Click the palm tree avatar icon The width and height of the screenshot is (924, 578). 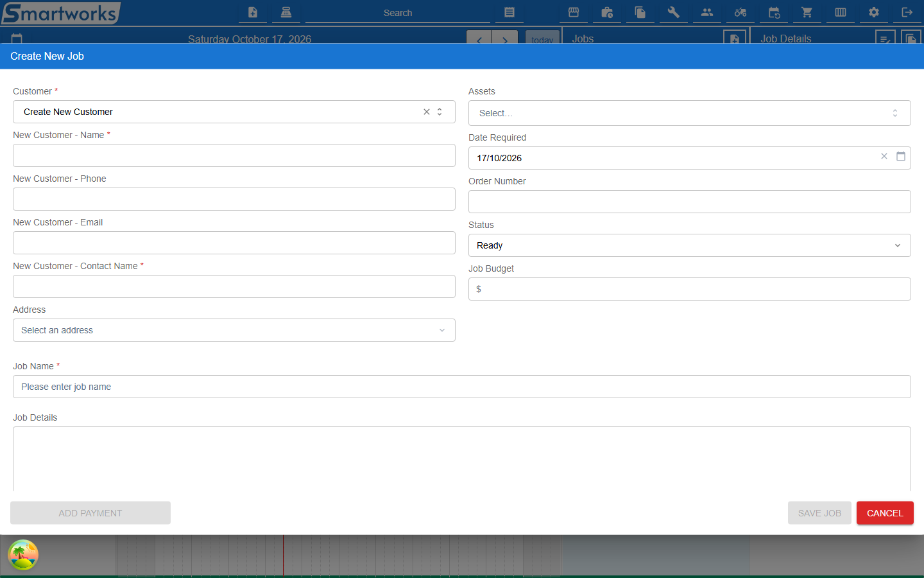tap(23, 555)
